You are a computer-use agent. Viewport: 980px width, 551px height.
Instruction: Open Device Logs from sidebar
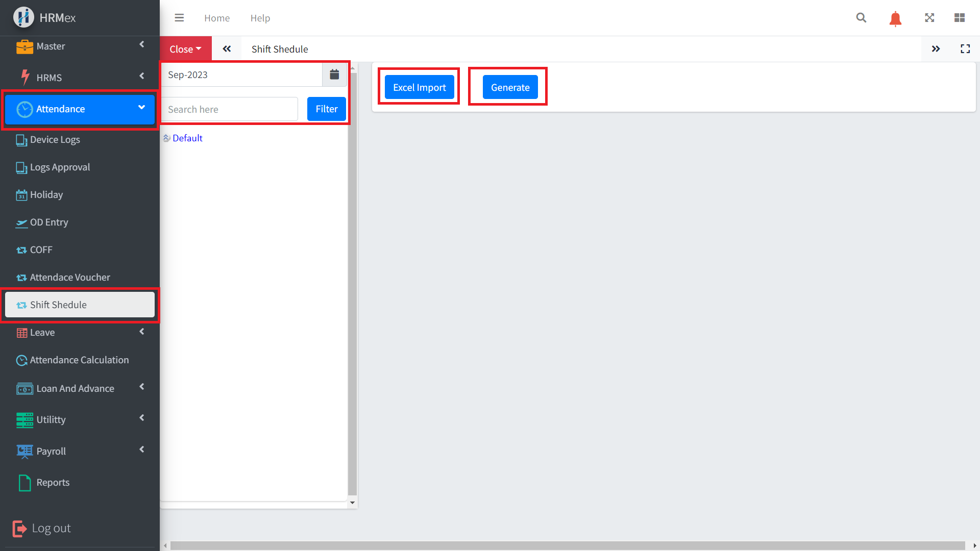55,140
